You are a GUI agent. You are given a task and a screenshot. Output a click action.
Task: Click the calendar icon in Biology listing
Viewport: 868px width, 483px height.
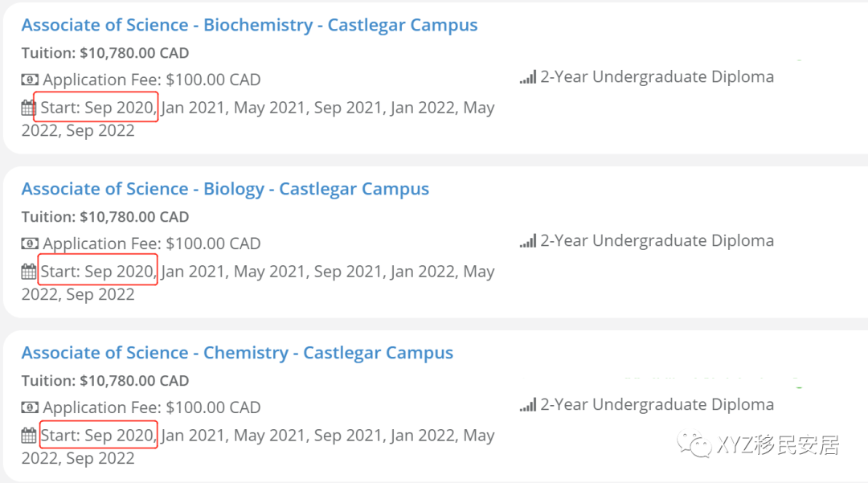[x=29, y=272]
